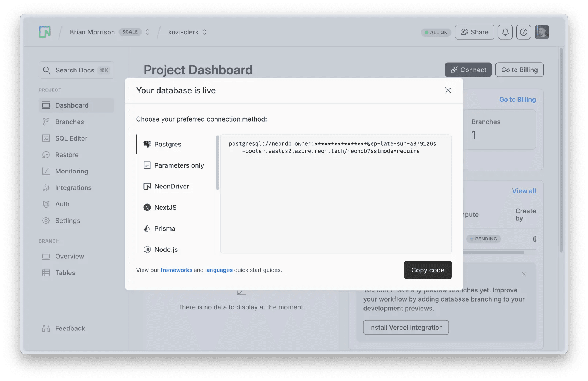The image size is (588, 381).
Task: Choose the Node.js icon option
Action: click(x=147, y=250)
